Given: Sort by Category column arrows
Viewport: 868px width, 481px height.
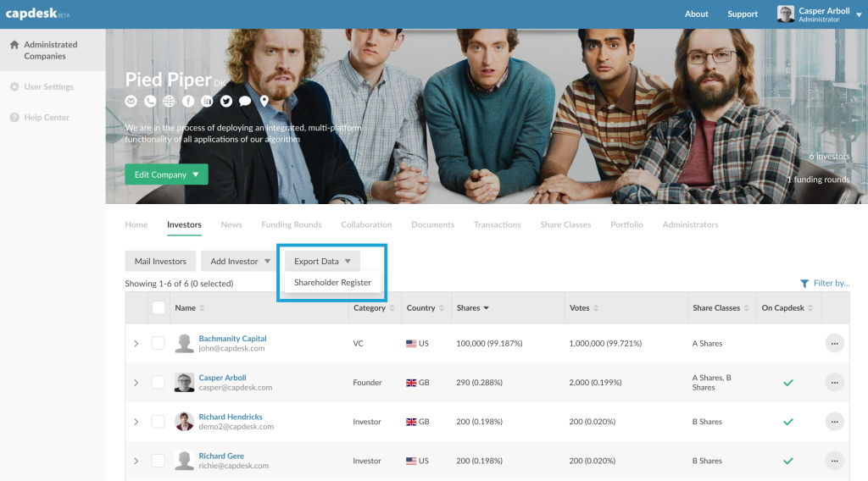Looking at the screenshot, I should [x=392, y=308].
